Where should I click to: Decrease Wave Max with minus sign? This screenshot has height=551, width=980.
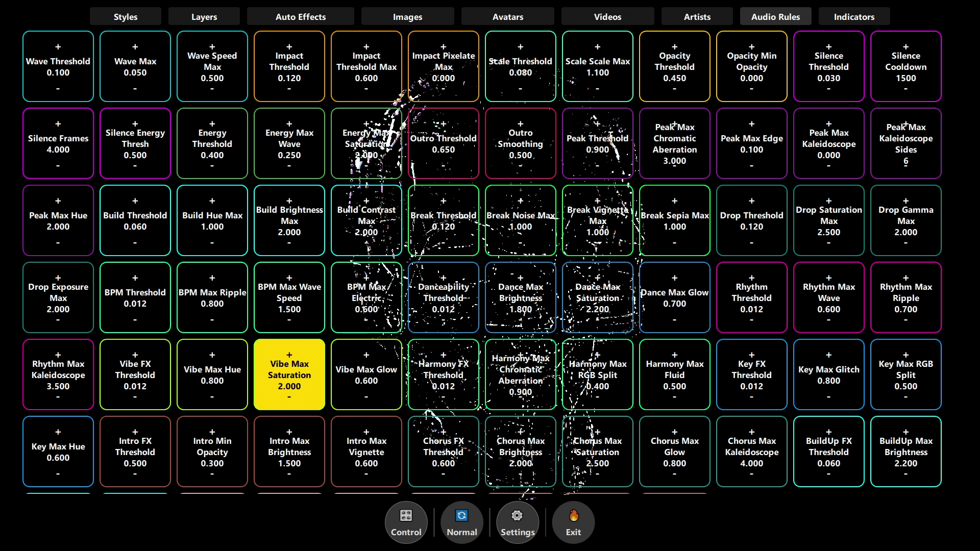[x=135, y=89]
